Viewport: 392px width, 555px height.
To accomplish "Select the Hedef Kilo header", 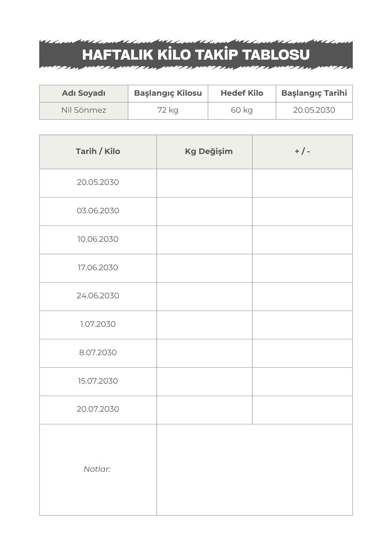I will (242, 93).
